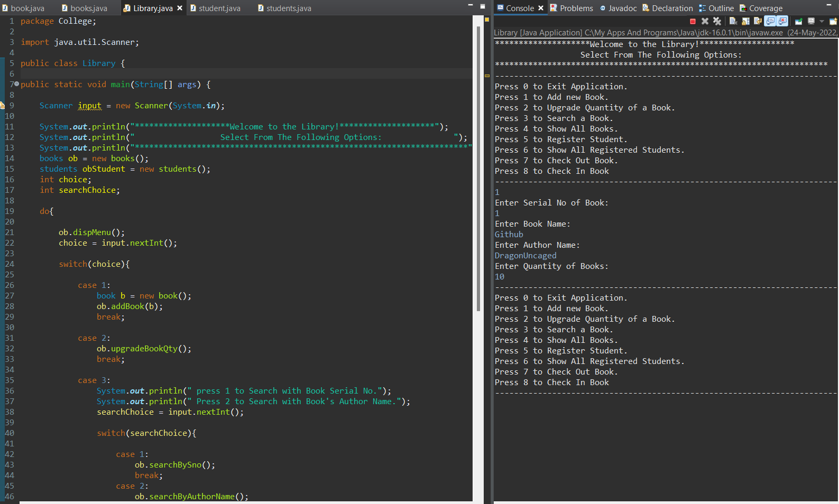Maximize the editor area
839x504 pixels.
(x=483, y=6)
